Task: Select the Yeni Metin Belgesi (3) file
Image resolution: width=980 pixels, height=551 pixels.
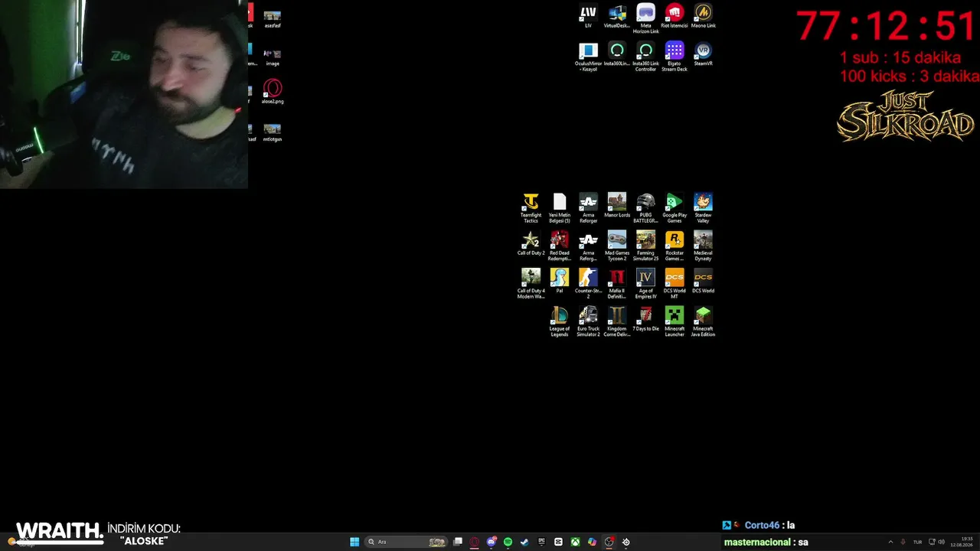Action: (560, 208)
